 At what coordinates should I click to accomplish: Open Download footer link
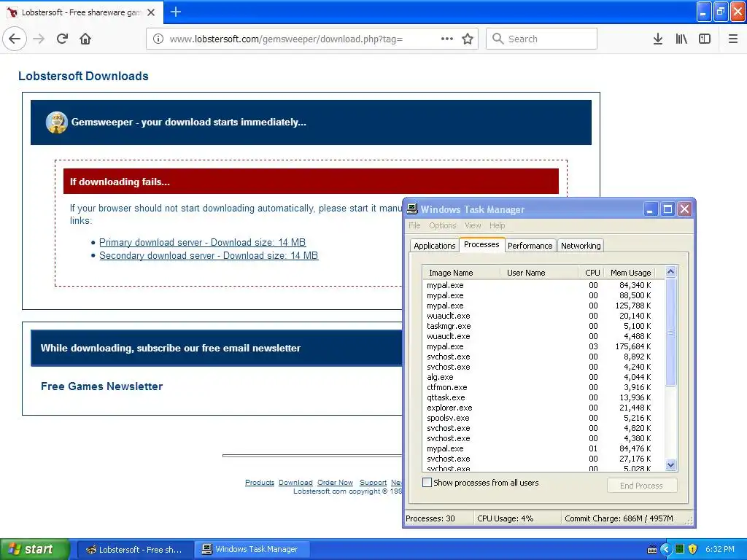pyautogui.click(x=296, y=483)
